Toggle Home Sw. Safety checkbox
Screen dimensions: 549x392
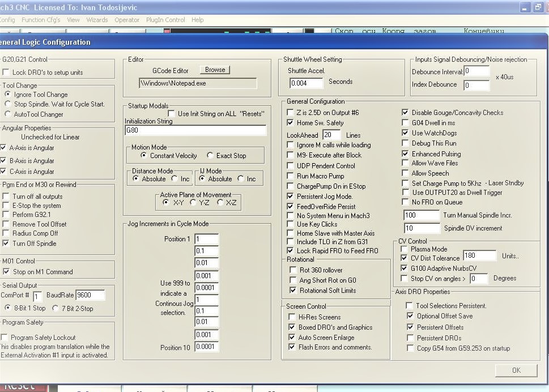[x=290, y=123]
